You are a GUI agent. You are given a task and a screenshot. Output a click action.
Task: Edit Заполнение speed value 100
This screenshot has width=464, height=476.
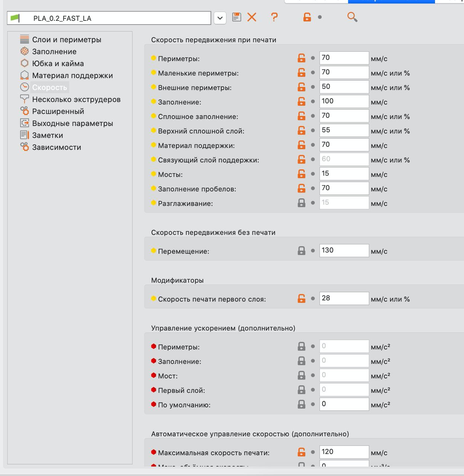pos(344,102)
